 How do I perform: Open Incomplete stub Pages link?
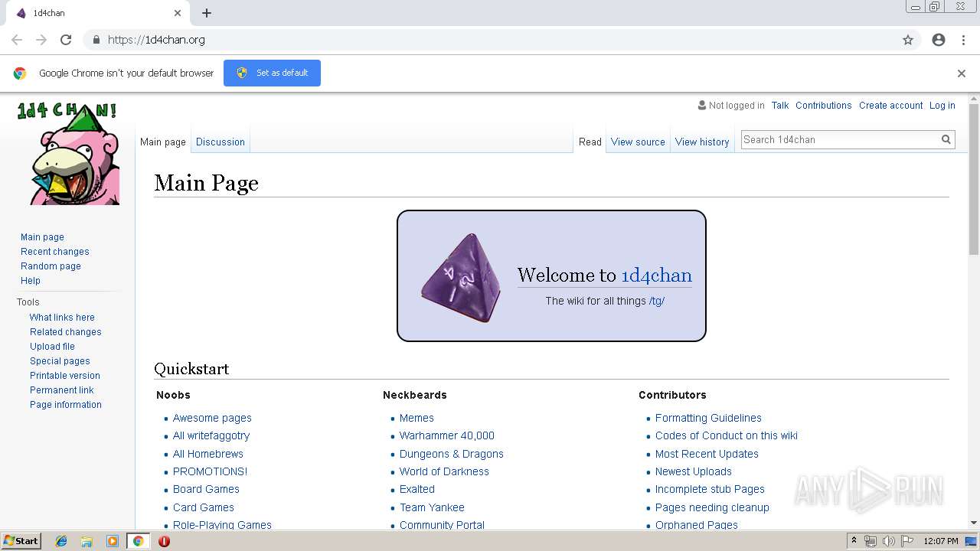(710, 489)
